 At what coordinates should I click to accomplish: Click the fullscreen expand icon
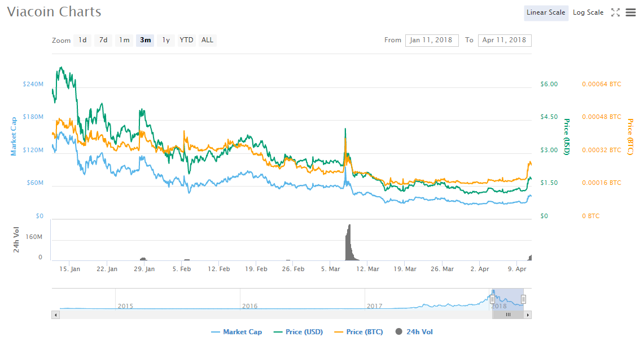(x=615, y=12)
